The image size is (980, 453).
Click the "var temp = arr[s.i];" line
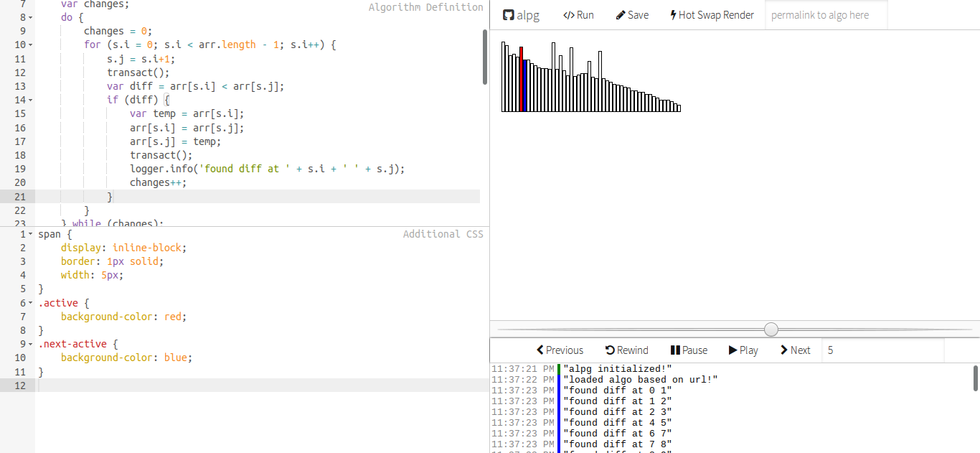point(187,114)
